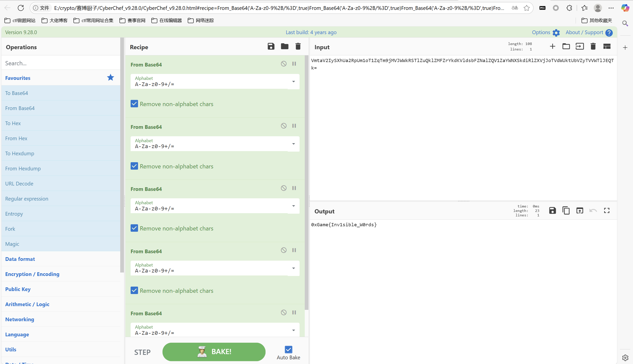633x364 pixels.
Task: Toggle second Remove non-alphabet chars checkbox
Action: [x=134, y=166]
